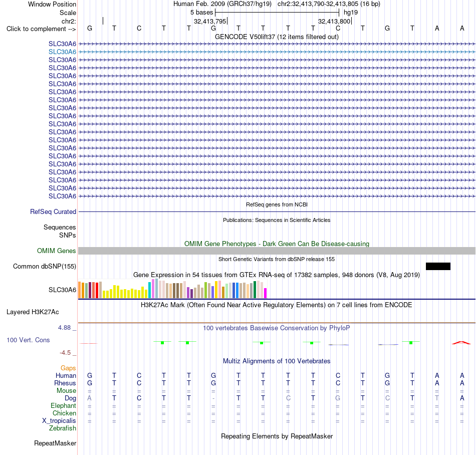Screen dimensions: 476x455
Task: Click the chr2: label
Action: (69, 21)
